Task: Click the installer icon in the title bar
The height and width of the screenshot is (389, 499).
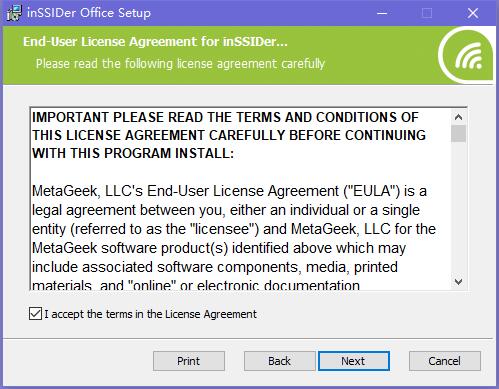Action: pos(14,13)
